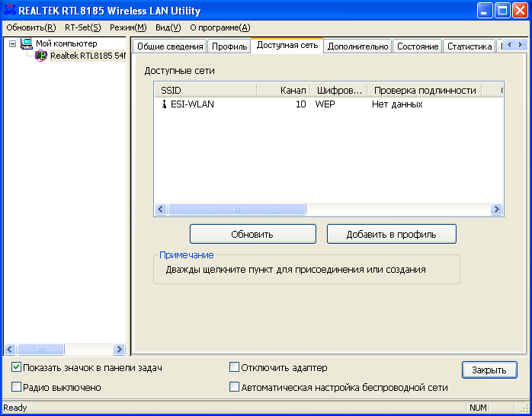Click Добавить в профиль button

(x=391, y=234)
